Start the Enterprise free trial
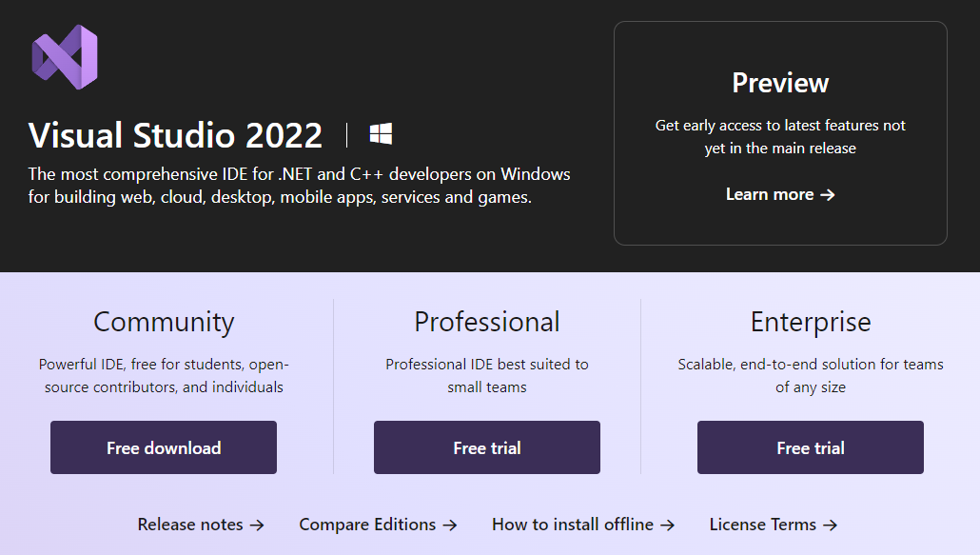Viewport: 980px width, 555px height. tap(810, 446)
